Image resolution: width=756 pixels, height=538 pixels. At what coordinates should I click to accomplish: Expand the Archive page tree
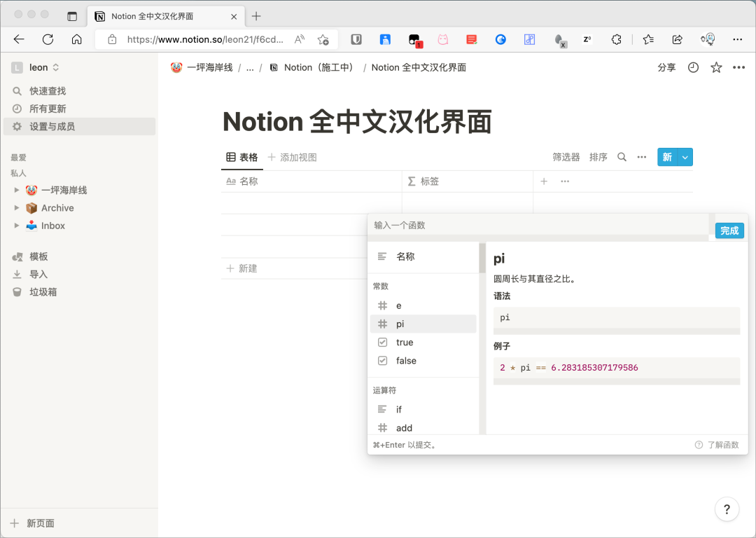tap(17, 208)
